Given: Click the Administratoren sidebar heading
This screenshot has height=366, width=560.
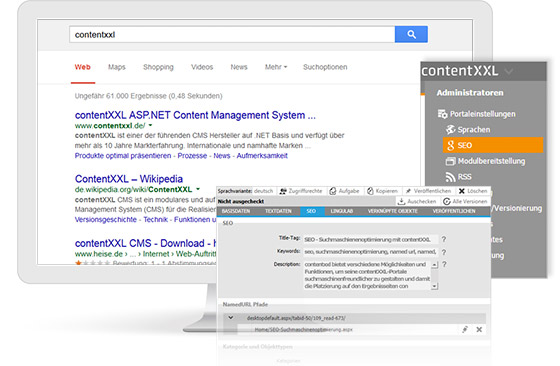Looking at the screenshot, I should 470,92.
